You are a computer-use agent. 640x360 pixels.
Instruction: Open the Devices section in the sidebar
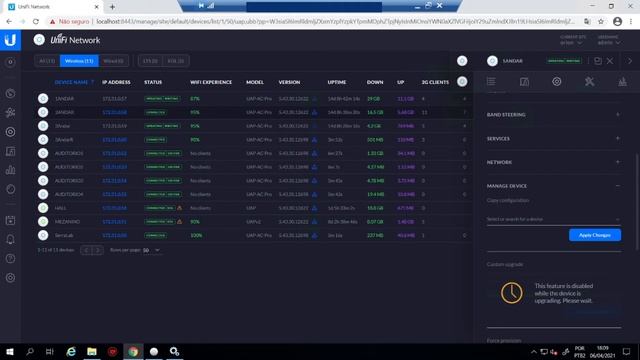coord(11,132)
